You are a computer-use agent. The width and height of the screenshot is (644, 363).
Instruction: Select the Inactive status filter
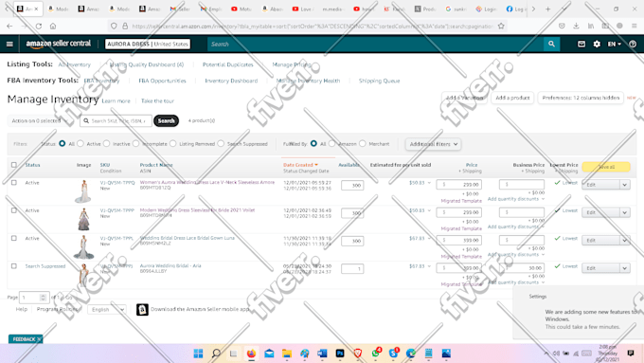pos(107,143)
